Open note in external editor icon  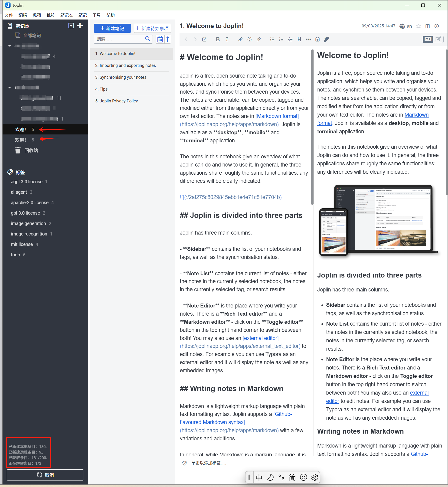(x=204, y=39)
